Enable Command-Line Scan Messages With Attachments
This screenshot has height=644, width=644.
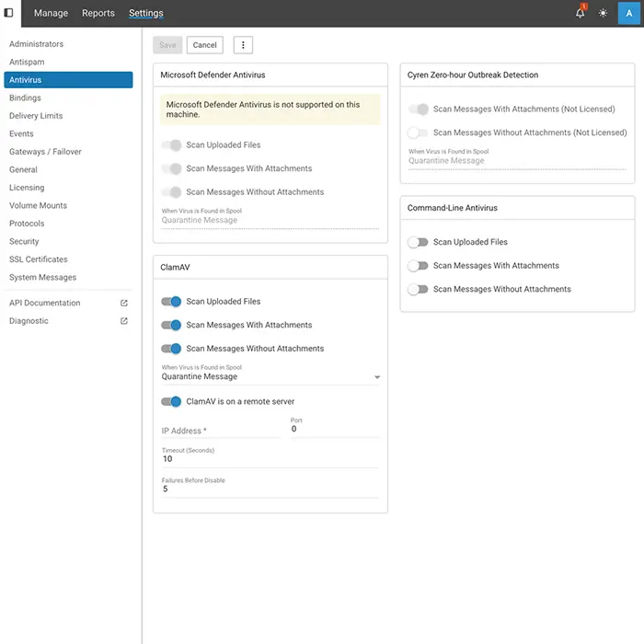pyautogui.click(x=418, y=265)
